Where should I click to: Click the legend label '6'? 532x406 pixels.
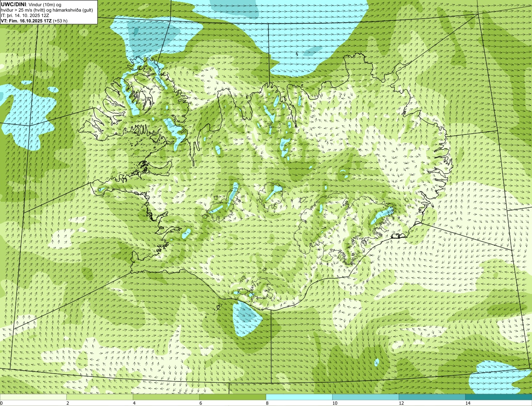click(x=201, y=403)
